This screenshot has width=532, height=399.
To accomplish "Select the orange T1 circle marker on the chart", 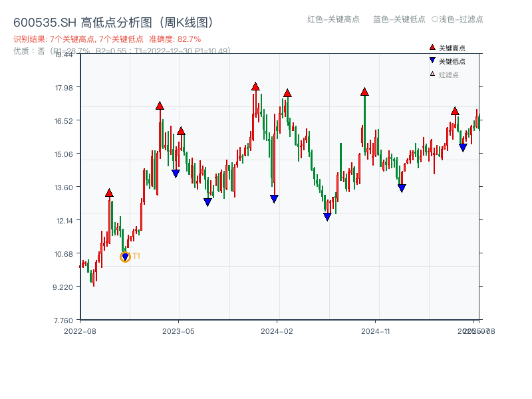I will (x=126, y=256).
